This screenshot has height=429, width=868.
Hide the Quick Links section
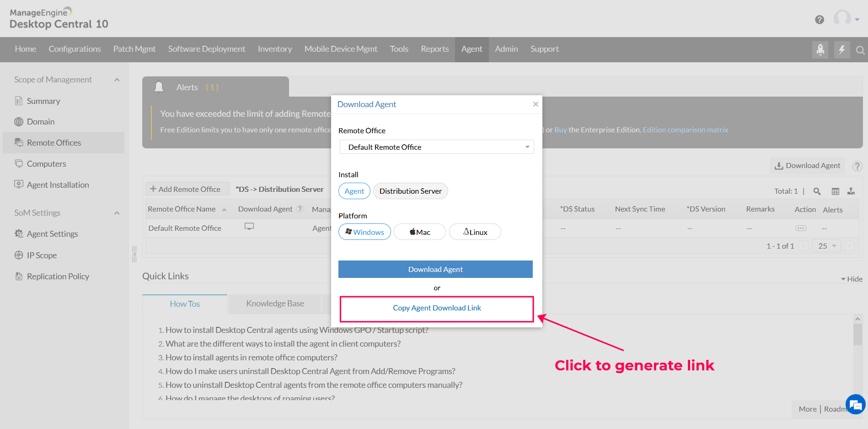coord(852,279)
